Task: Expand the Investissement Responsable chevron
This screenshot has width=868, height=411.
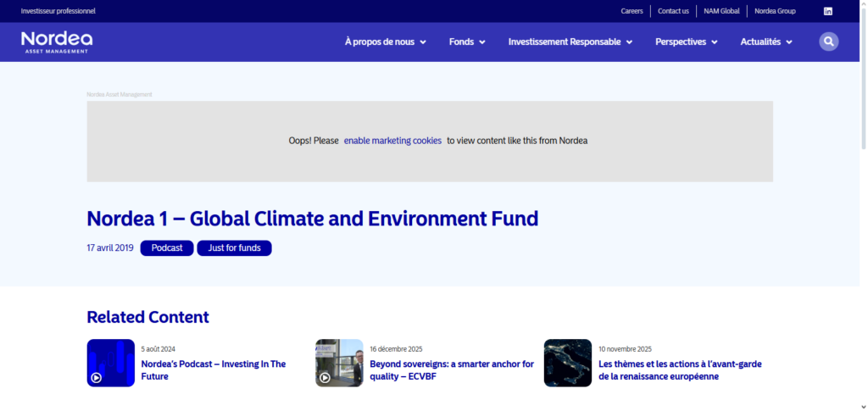Action: click(x=630, y=42)
